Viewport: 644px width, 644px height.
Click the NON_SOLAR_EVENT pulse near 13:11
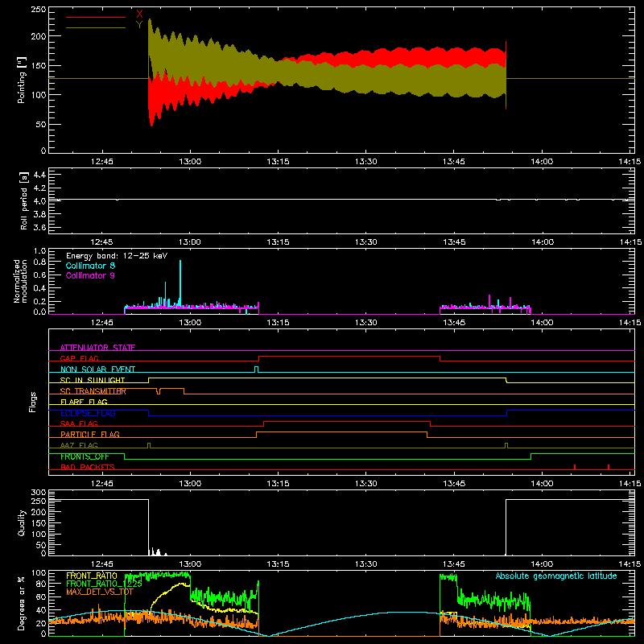pos(256,369)
